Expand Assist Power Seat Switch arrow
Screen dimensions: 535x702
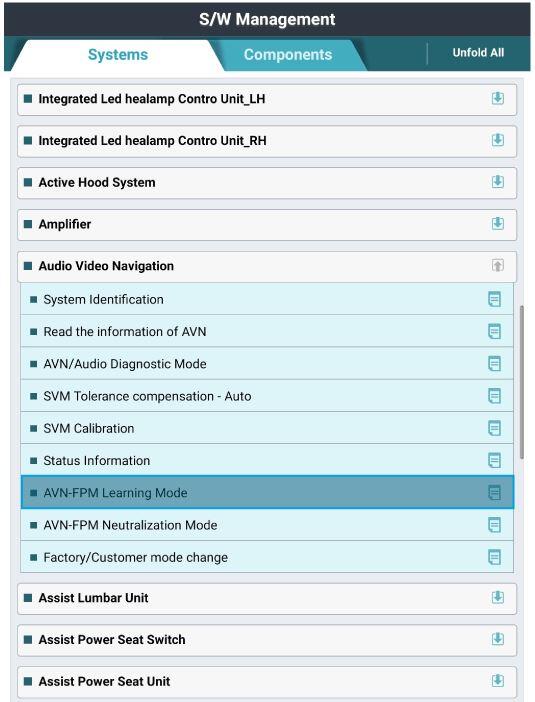point(498,639)
